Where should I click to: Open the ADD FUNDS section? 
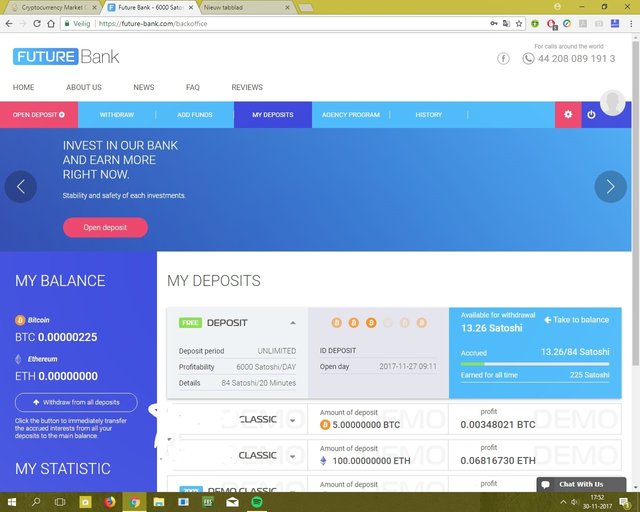[195, 115]
